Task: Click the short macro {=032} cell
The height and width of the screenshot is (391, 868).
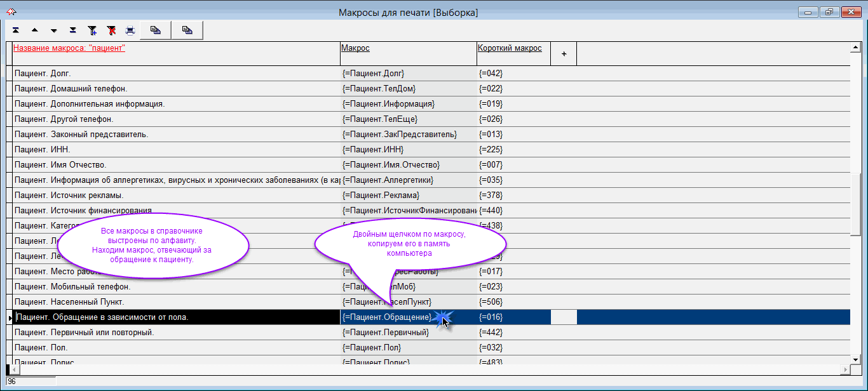Action: click(491, 348)
